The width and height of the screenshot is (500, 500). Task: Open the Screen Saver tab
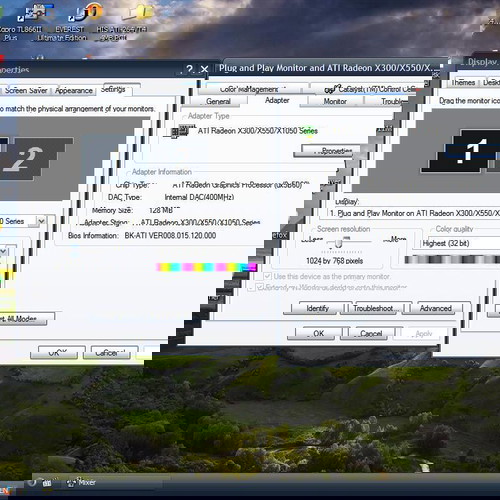[26, 90]
